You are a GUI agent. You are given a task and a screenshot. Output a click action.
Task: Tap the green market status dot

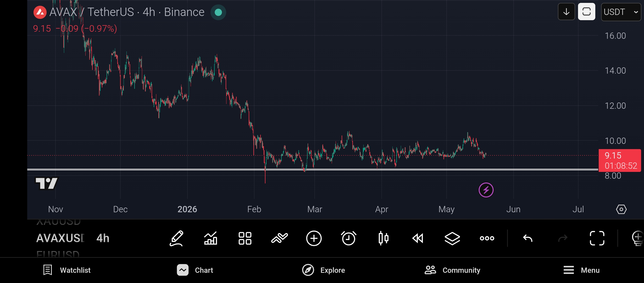pos(218,12)
